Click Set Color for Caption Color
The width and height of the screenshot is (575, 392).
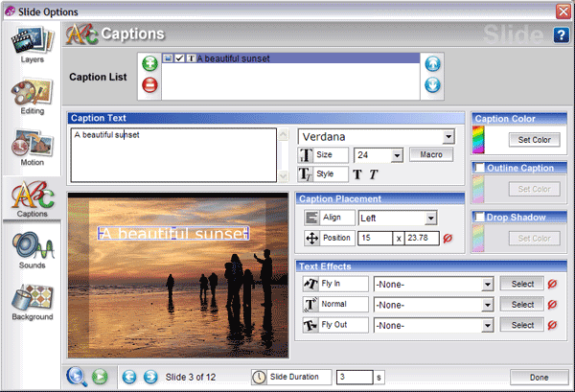[535, 140]
